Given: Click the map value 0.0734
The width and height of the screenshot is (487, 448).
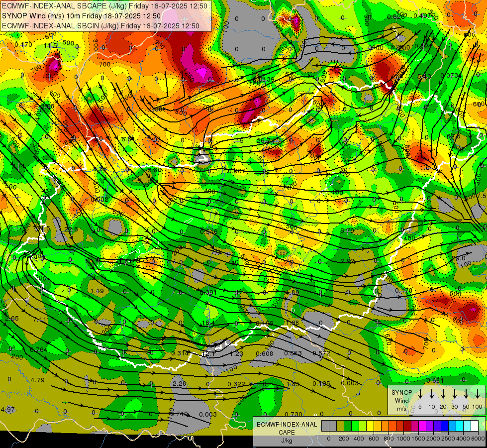Looking at the screenshot, I should [451, 76].
